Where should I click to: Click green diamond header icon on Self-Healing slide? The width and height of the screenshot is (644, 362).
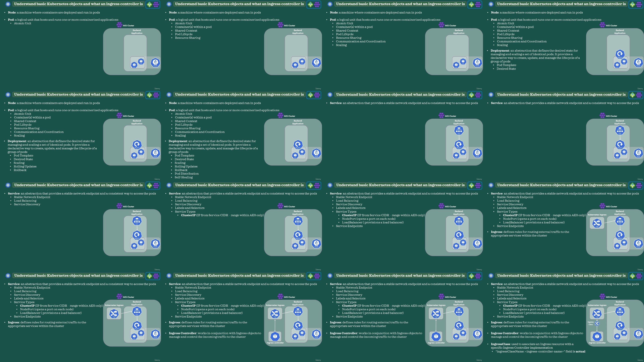click(x=310, y=95)
